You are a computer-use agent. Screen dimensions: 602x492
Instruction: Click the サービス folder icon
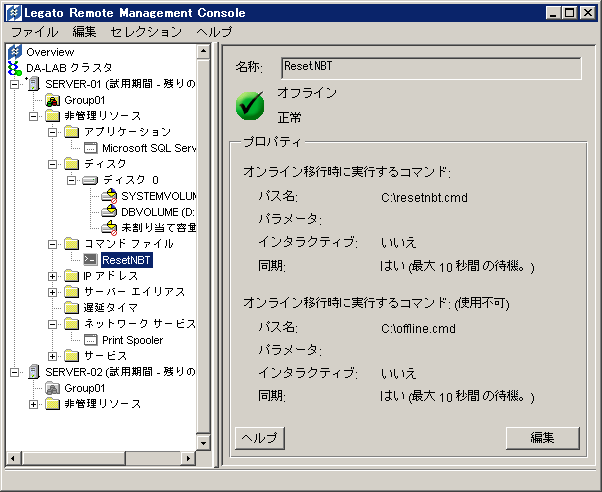pyautogui.click(x=71, y=356)
